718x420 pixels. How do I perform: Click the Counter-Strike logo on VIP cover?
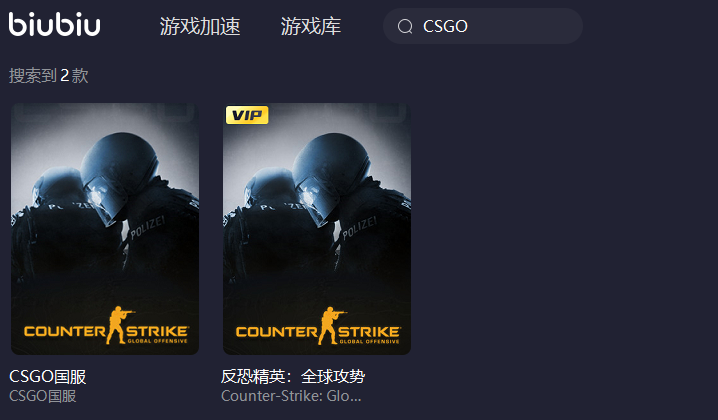[x=318, y=326]
